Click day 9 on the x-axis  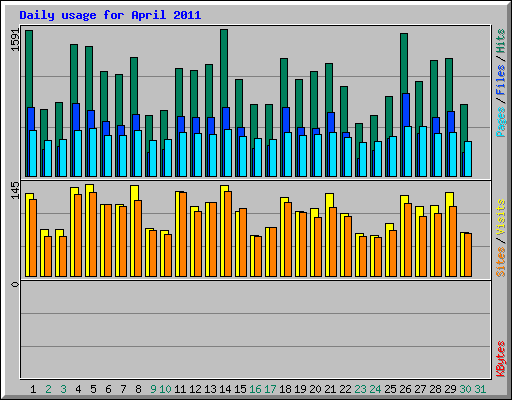(x=153, y=389)
